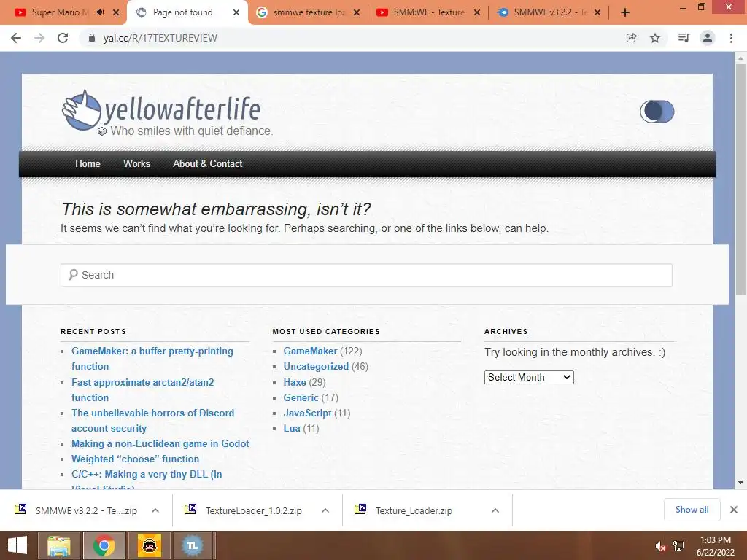The image size is (747, 560).
Task: Close the SMMWE v3.2.2 tab
Action: coord(597,12)
